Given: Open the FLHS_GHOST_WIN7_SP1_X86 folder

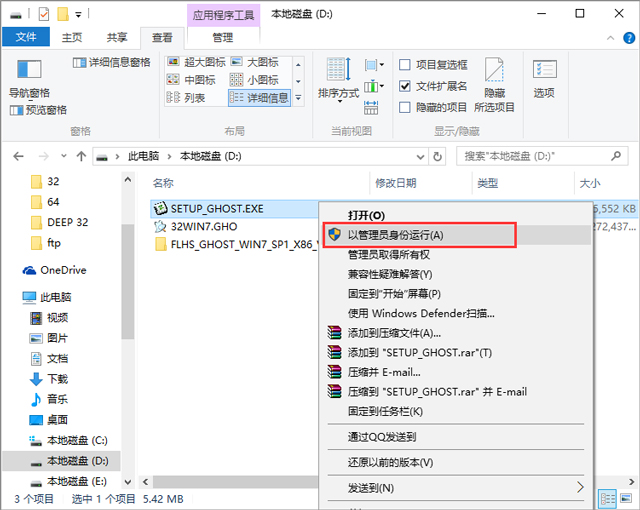Looking at the screenshot, I should tap(236, 244).
